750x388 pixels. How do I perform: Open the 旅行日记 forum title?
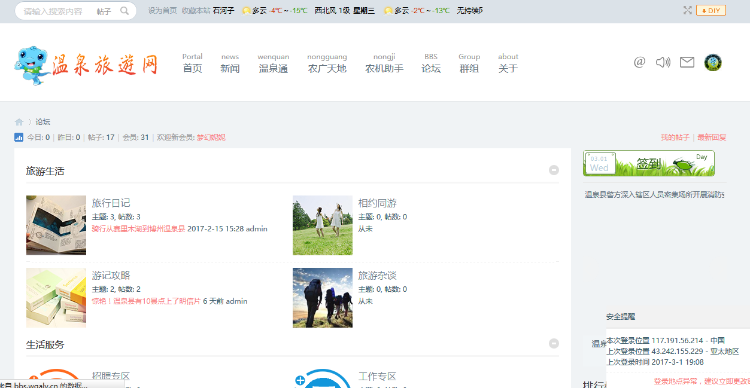111,203
